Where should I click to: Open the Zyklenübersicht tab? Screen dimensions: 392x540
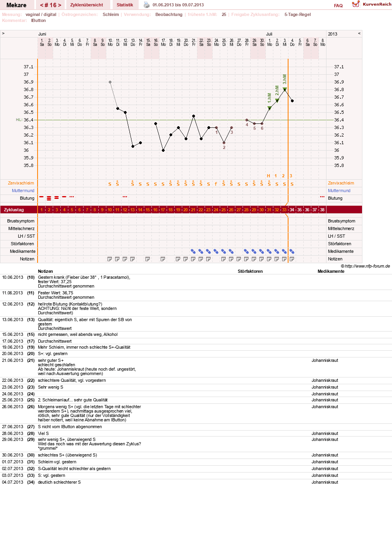[x=87, y=5]
